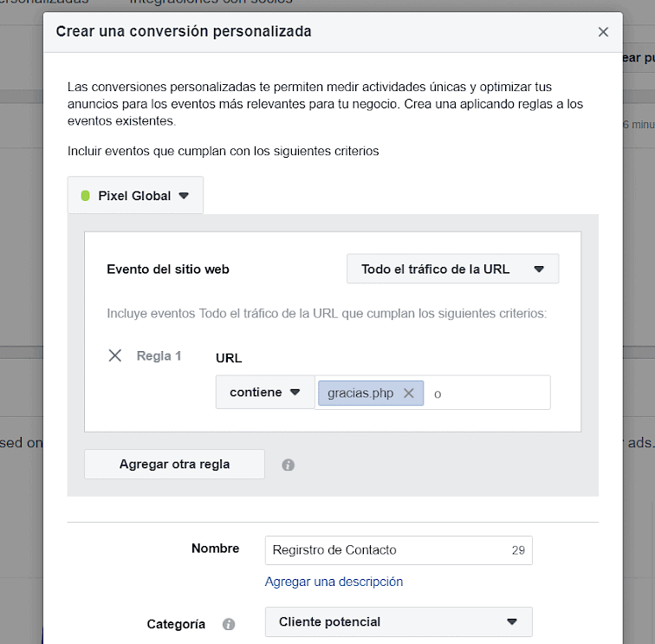Close the Crear una conversión personalizada dialog
Screen dimensions: 655x644
click(x=603, y=32)
